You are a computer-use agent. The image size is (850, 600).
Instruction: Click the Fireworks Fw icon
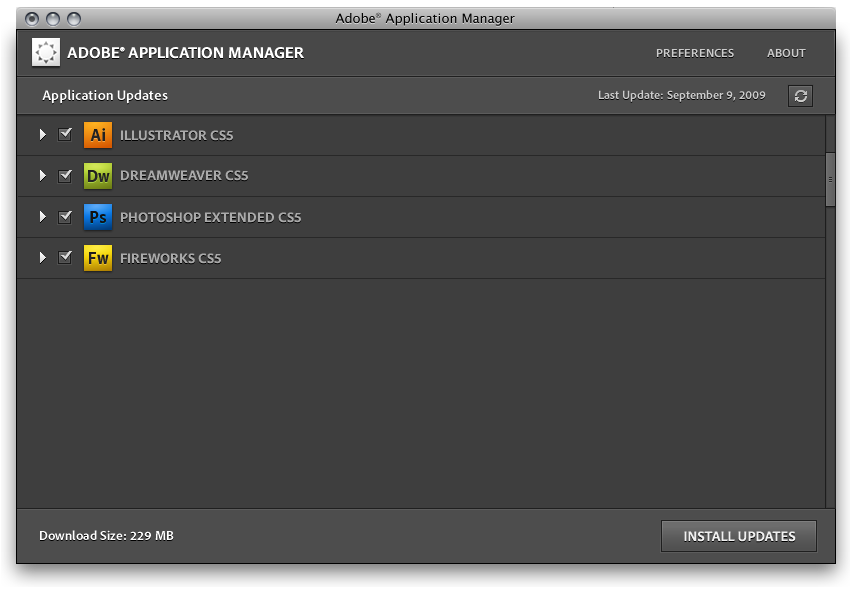click(x=98, y=258)
